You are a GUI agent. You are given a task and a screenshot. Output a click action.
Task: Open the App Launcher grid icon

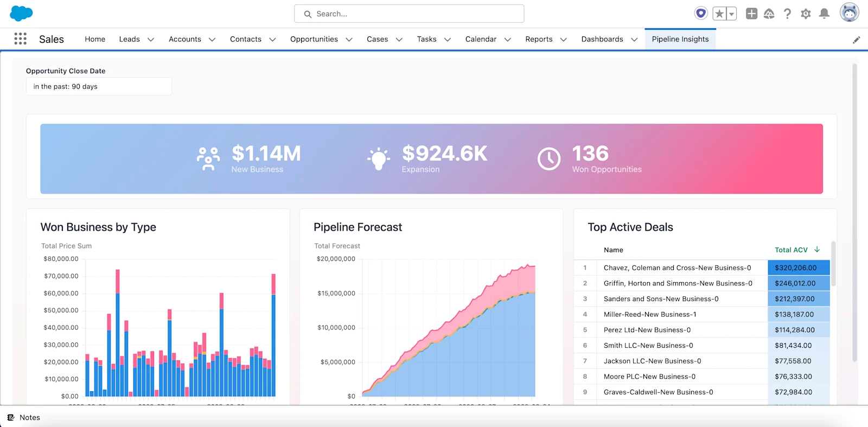(x=20, y=39)
